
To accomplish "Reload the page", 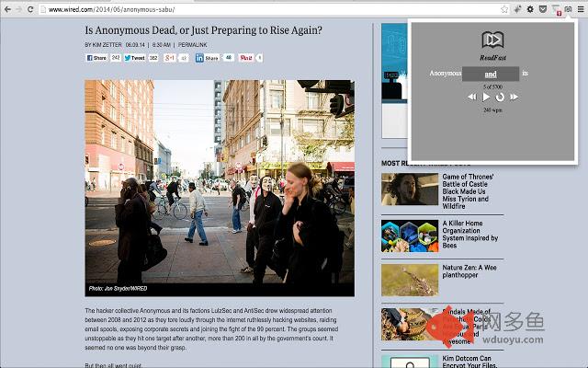I will click(30, 9).
